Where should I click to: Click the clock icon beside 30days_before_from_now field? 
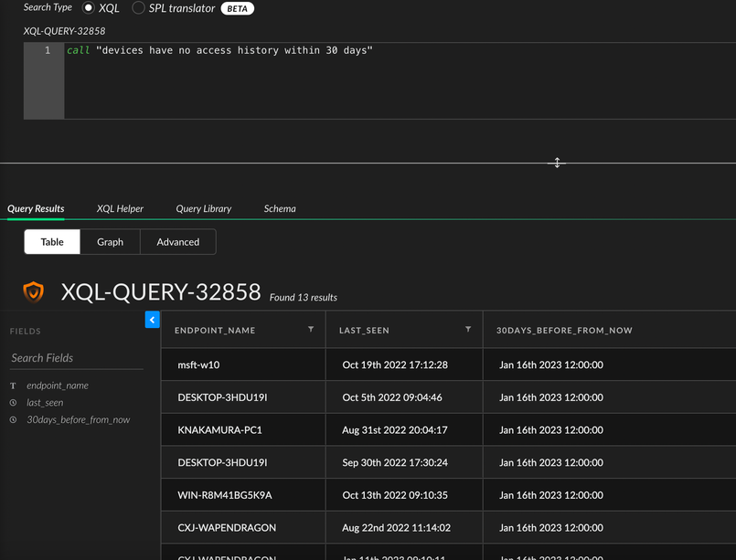click(x=13, y=420)
